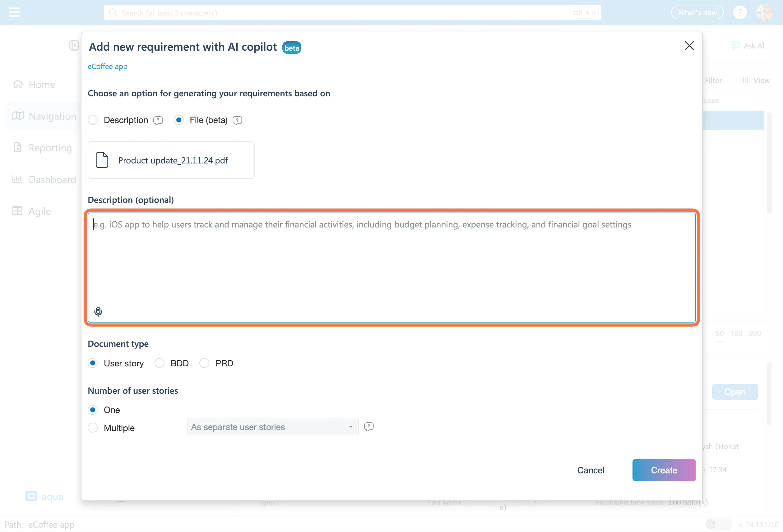783x532 pixels.
Task: Open the user profile avatar
Action: [x=765, y=13]
